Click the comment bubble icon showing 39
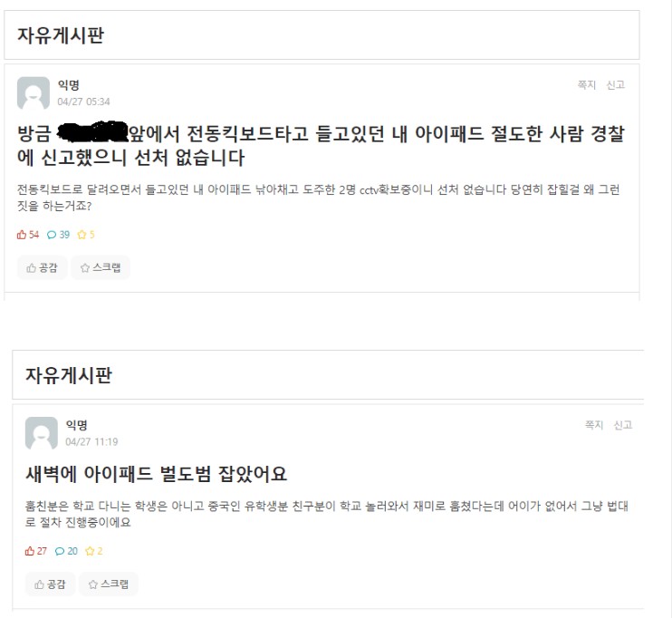672x618 pixels. [x=52, y=235]
